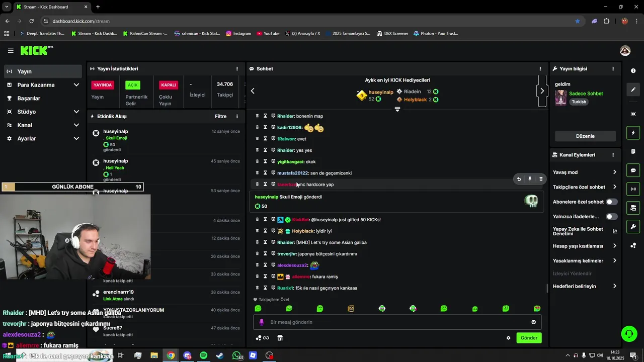
Task: Open Yayın İstatistikleri three-dot menu
Action: tap(237, 69)
